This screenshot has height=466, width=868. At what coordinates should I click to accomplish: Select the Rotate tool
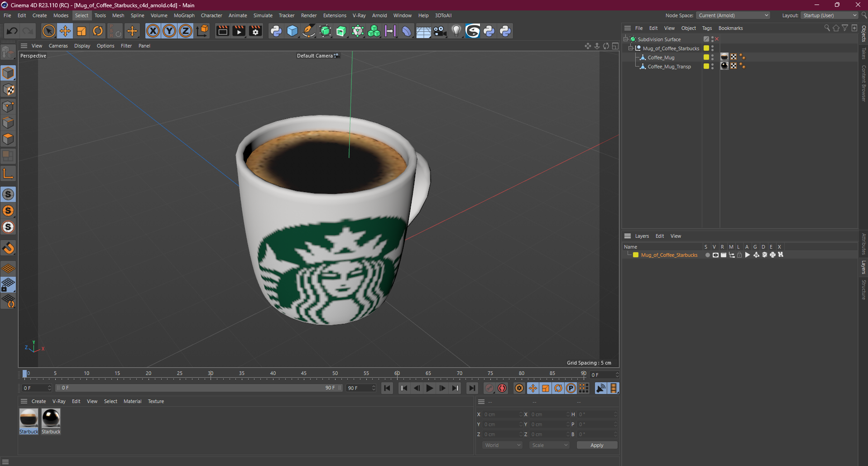point(98,31)
